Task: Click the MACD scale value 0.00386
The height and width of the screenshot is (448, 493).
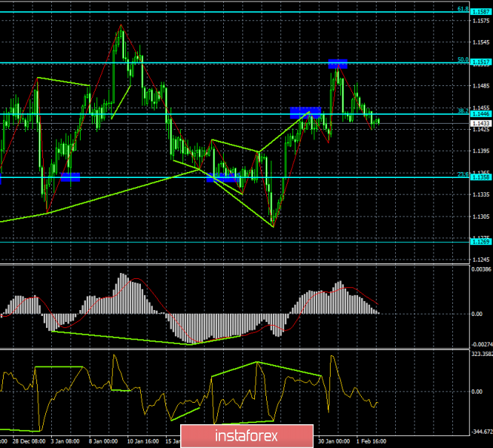Action: click(x=480, y=268)
